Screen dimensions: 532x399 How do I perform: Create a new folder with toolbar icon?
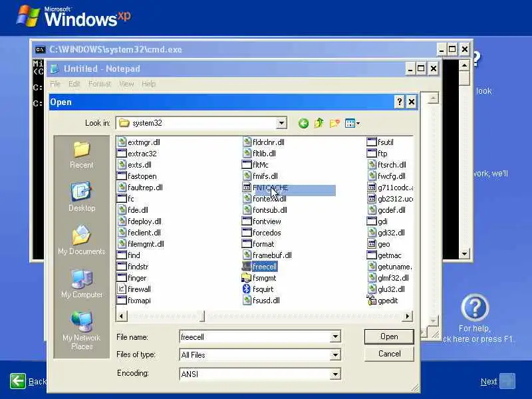point(334,123)
